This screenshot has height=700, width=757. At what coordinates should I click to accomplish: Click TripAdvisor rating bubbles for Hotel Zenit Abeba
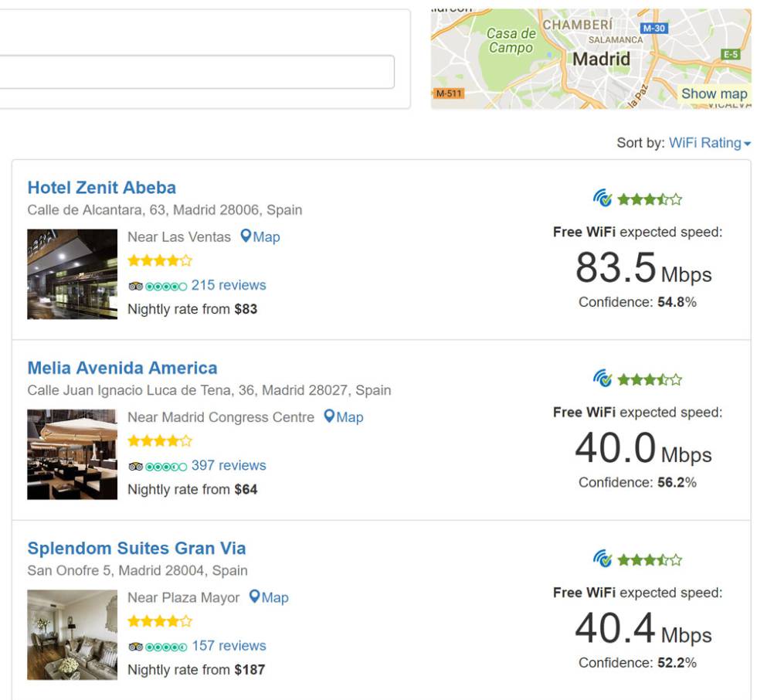click(x=166, y=287)
